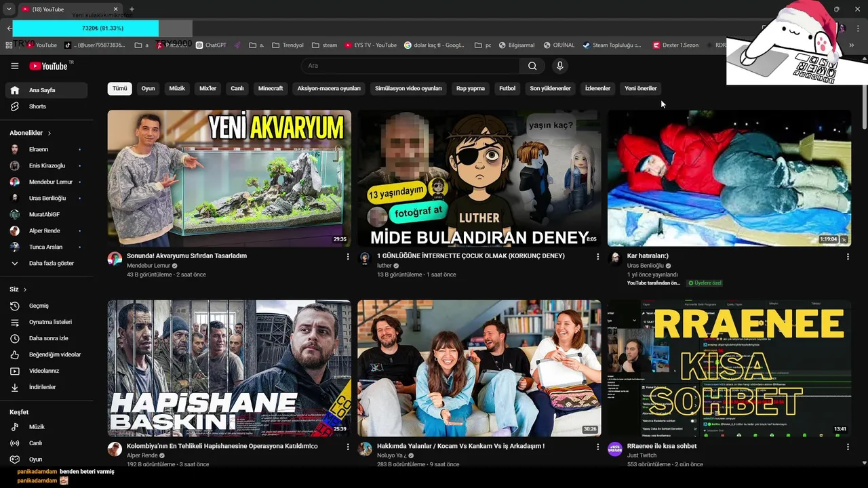Click Sonunda! Akvaryumu Sıfırdan Tasarladım title

coord(186,256)
